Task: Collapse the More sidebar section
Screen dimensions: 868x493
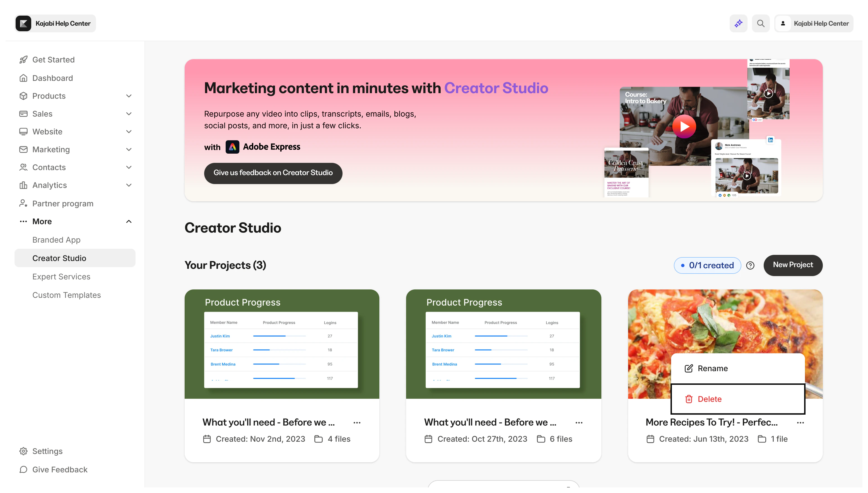Action: point(129,221)
